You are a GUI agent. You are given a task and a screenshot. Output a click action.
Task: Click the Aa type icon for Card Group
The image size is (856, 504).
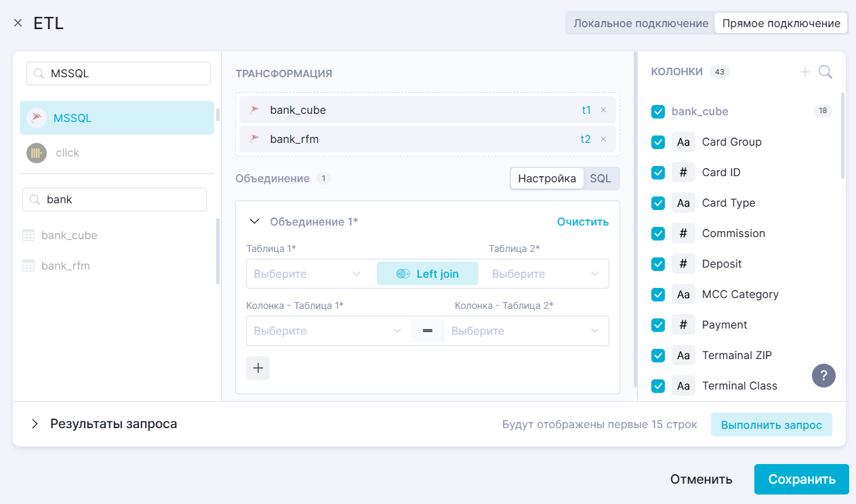pyautogui.click(x=683, y=142)
